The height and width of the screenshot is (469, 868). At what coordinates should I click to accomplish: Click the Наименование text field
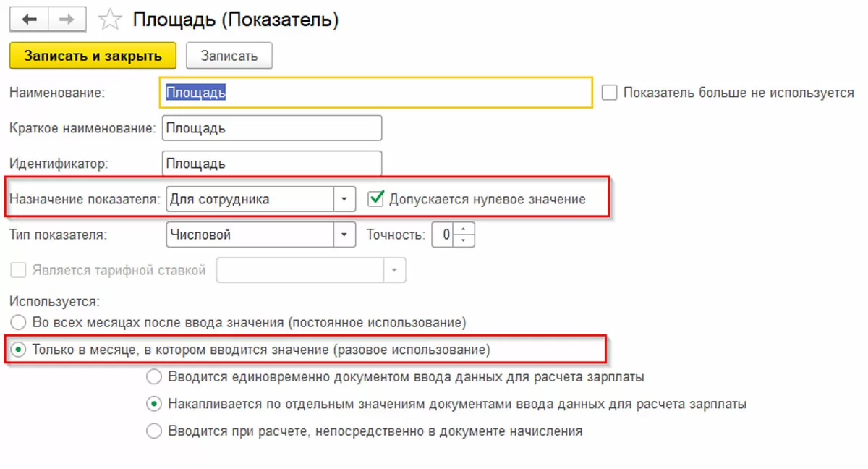pos(375,93)
